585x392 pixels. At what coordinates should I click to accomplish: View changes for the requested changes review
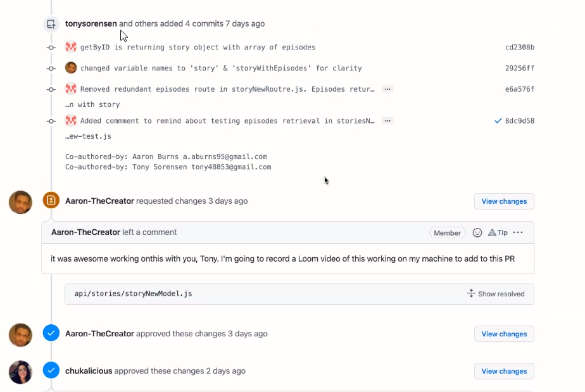[x=504, y=201]
